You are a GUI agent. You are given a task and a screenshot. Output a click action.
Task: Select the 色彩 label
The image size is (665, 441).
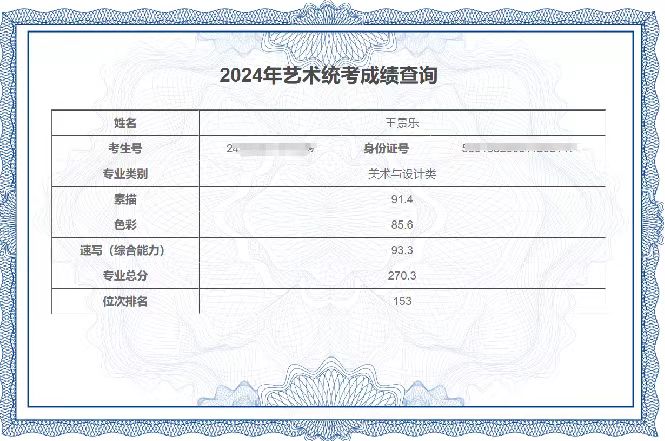125,225
